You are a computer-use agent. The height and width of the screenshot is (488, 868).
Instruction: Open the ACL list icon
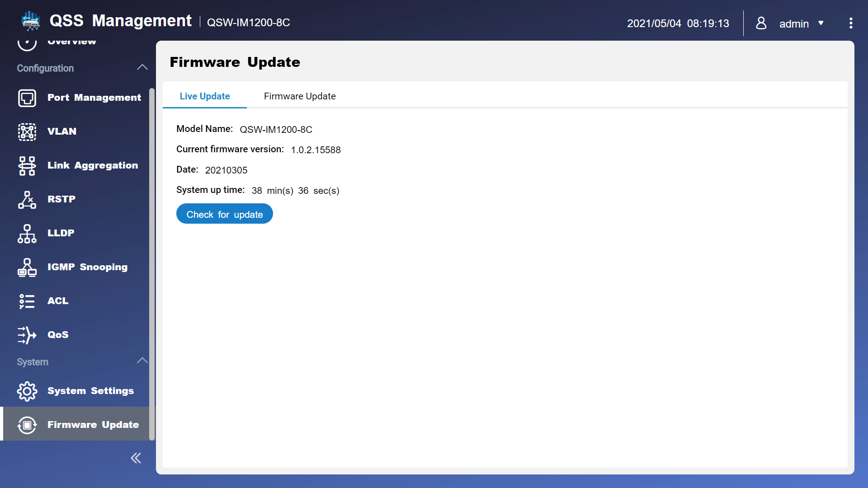pyautogui.click(x=27, y=301)
